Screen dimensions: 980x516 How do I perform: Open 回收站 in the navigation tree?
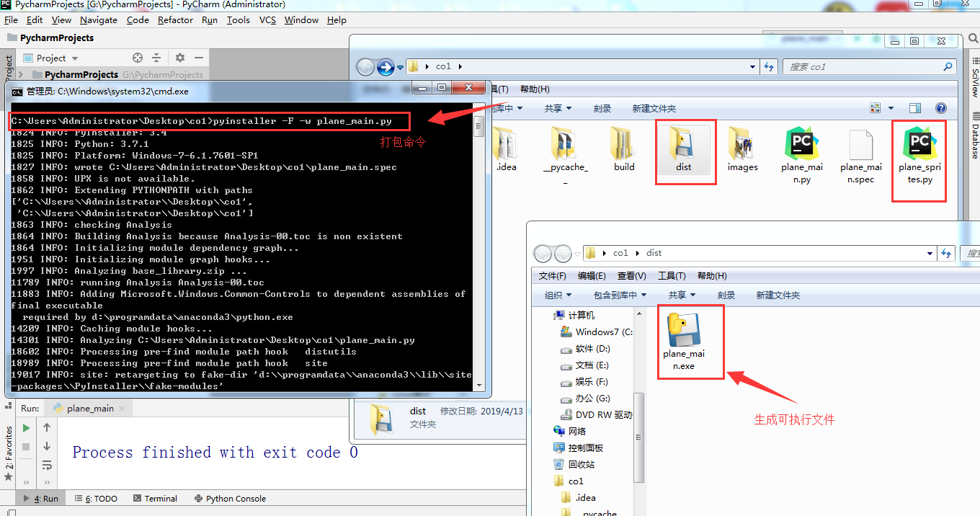pos(574,464)
